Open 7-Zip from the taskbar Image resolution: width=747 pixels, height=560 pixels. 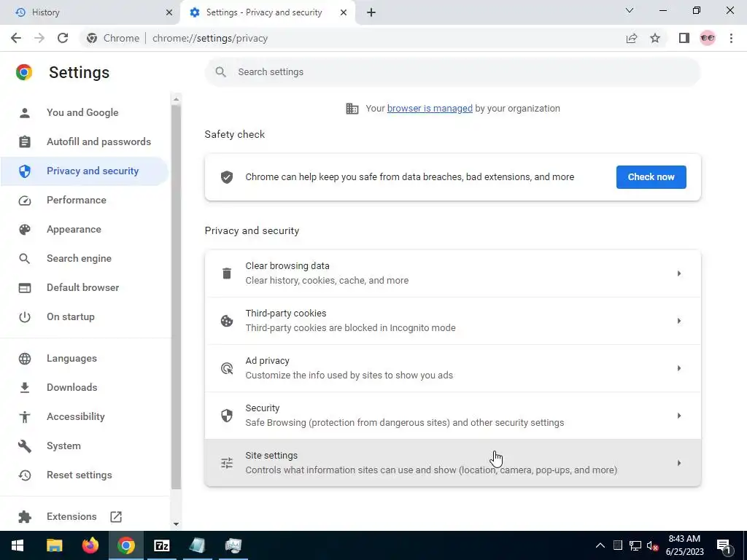click(161, 545)
